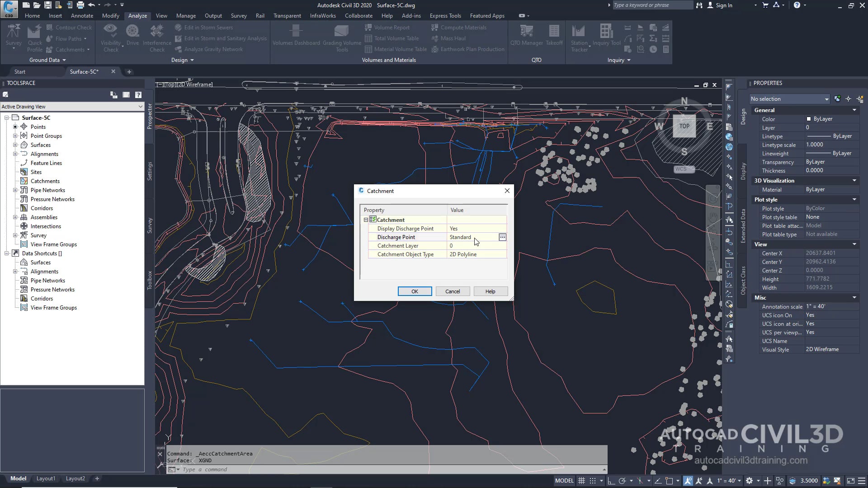The height and width of the screenshot is (488, 868).
Task: Expand the Surfaces node under Surface-5C
Action: pyautogui.click(x=15, y=145)
